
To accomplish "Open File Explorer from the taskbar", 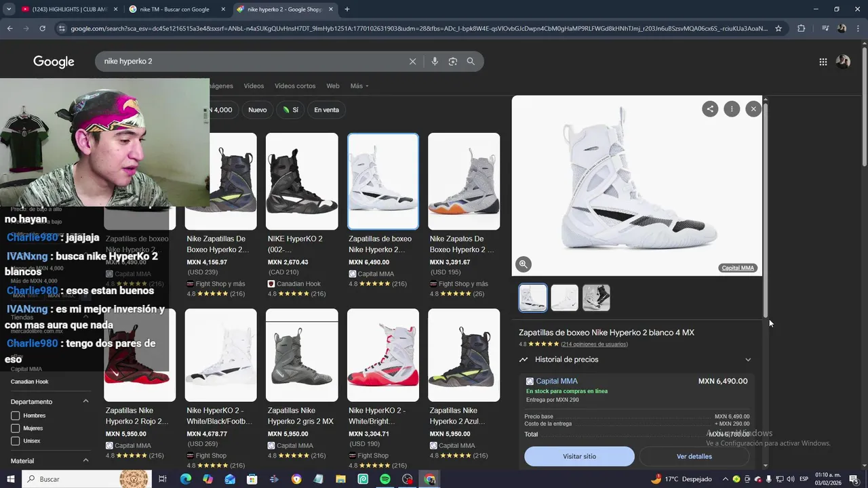I will click(x=340, y=479).
